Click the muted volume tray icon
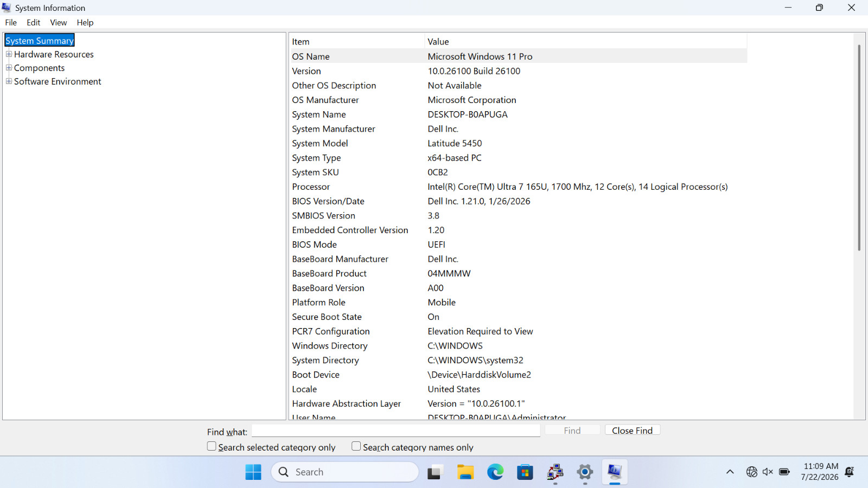 tap(768, 472)
